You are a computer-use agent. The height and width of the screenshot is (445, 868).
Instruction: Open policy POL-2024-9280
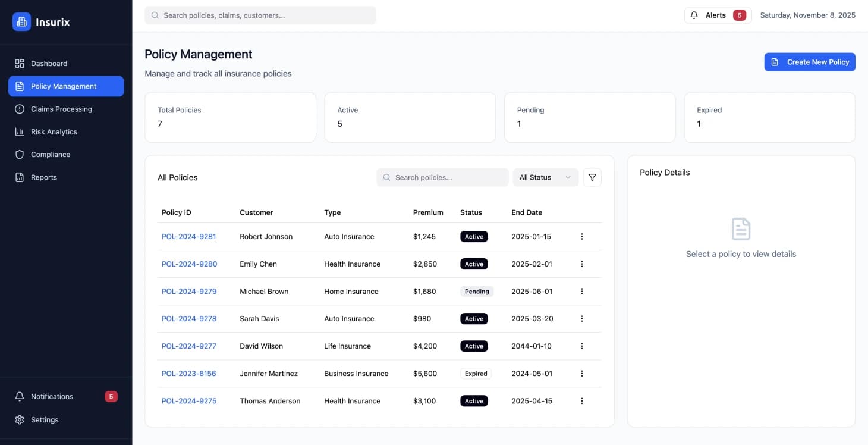coord(189,264)
